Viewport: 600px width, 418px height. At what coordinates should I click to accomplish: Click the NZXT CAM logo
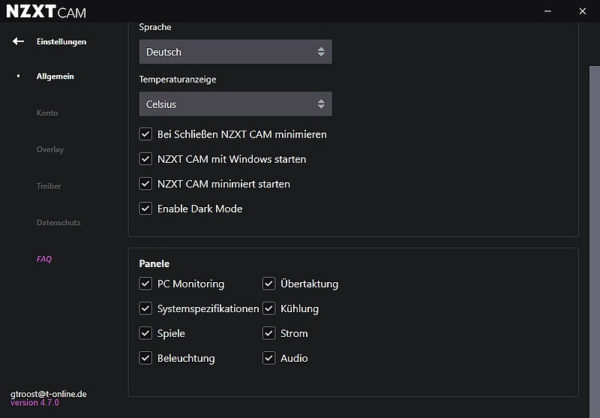pyautogui.click(x=46, y=11)
